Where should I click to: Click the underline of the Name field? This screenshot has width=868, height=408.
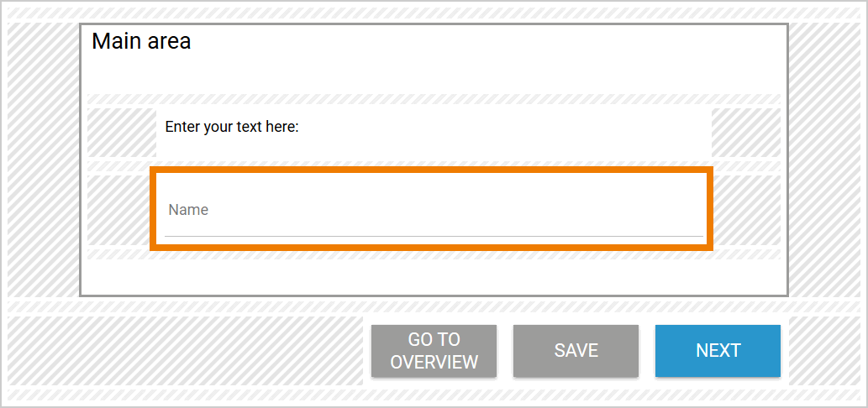coord(433,236)
